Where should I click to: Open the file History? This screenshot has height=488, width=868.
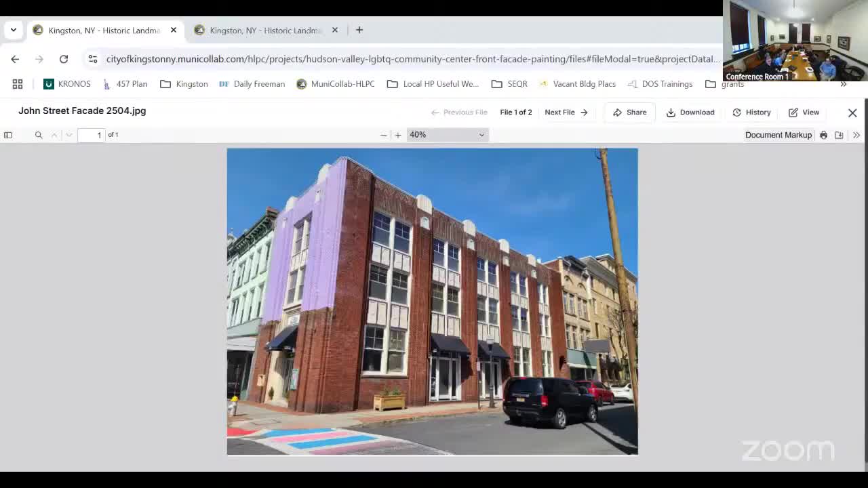(x=751, y=112)
